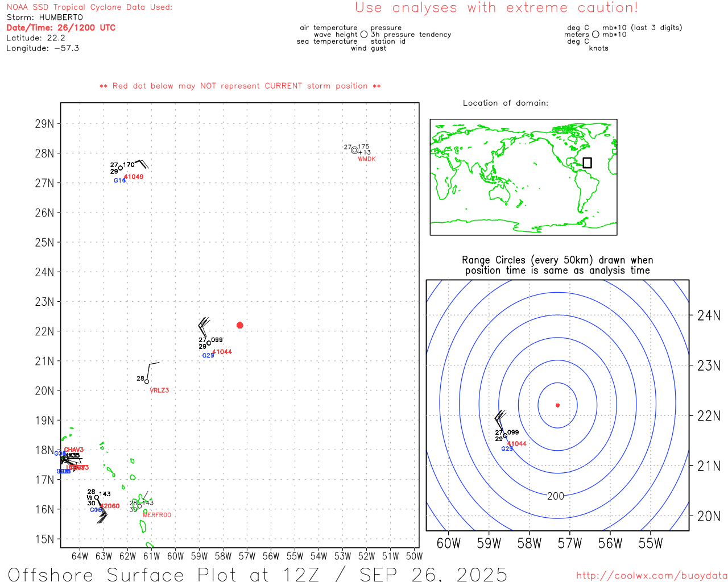This screenshot has width=728, height=582.
Task: Click 'mb*10 (last 3 digits)' legend label
Action: 642,28
